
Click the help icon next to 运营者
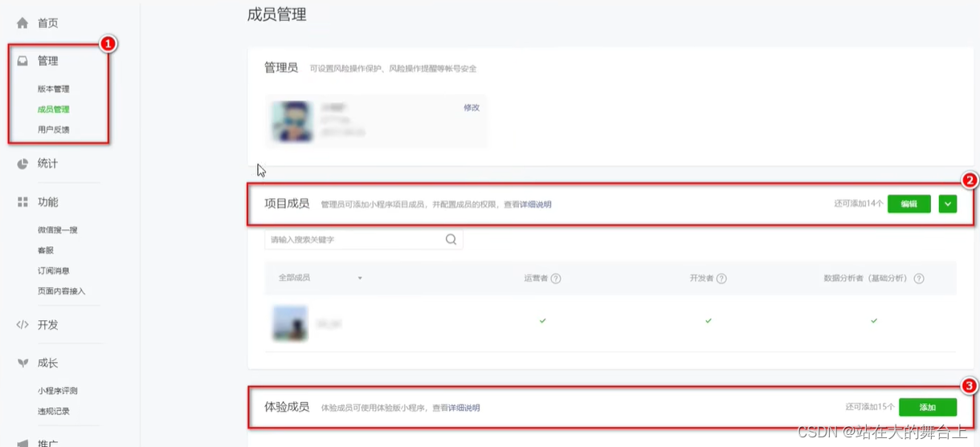point(556,278)
